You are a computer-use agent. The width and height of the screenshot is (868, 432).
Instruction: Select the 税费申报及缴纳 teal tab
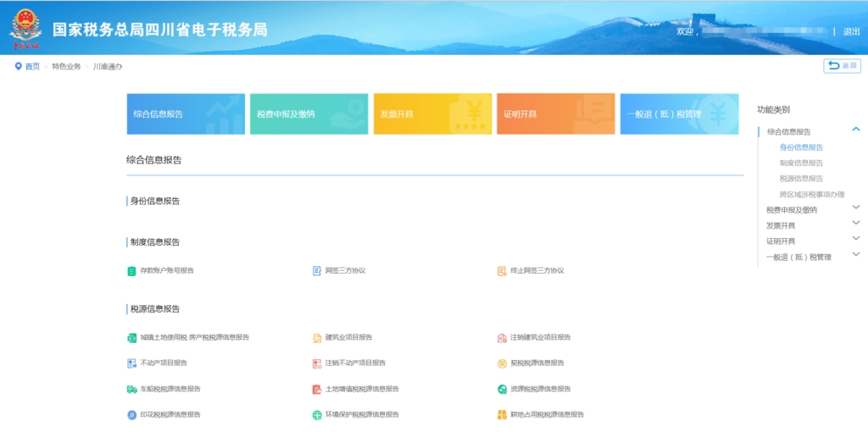click(x=309, y=114)
